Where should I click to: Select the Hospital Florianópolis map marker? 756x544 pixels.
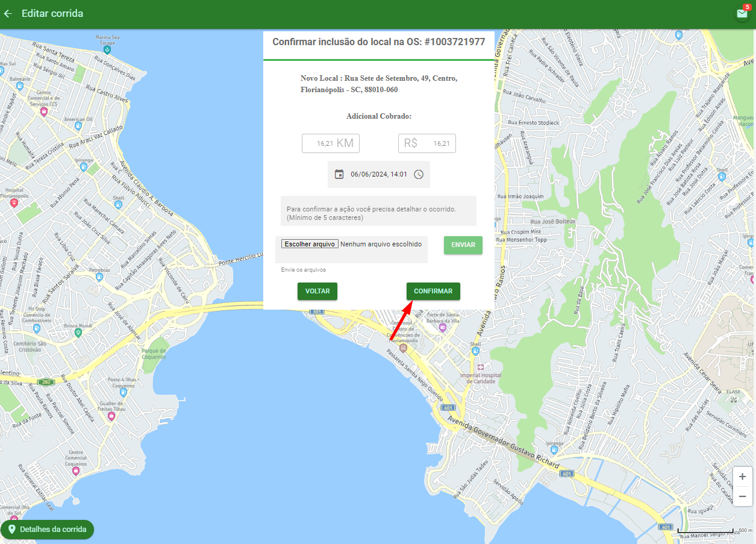pos(14,204)
